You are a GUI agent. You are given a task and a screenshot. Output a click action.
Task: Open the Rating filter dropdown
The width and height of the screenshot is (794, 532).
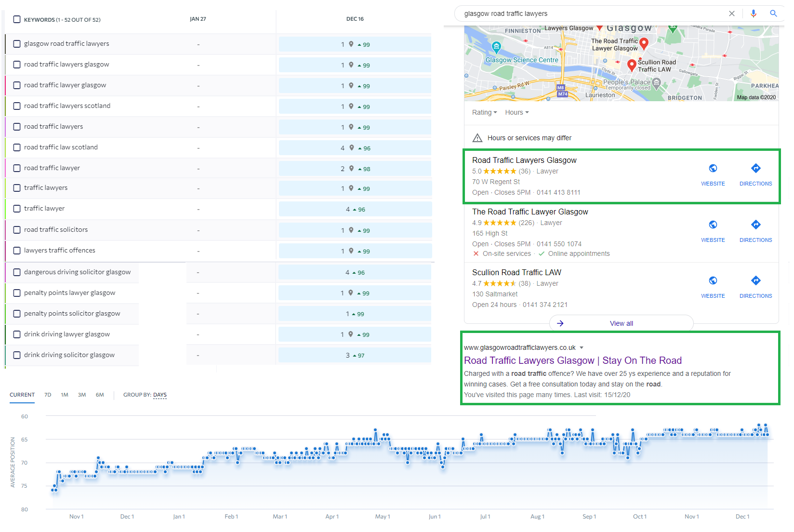[484, 112]
